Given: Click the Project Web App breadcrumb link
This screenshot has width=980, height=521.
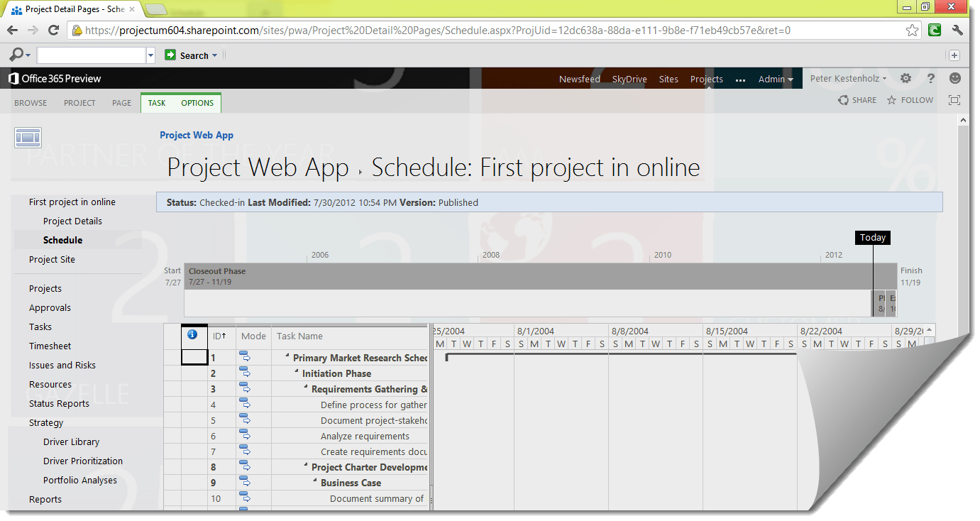Looking at the screenshot, I should [x=197, y=135].
